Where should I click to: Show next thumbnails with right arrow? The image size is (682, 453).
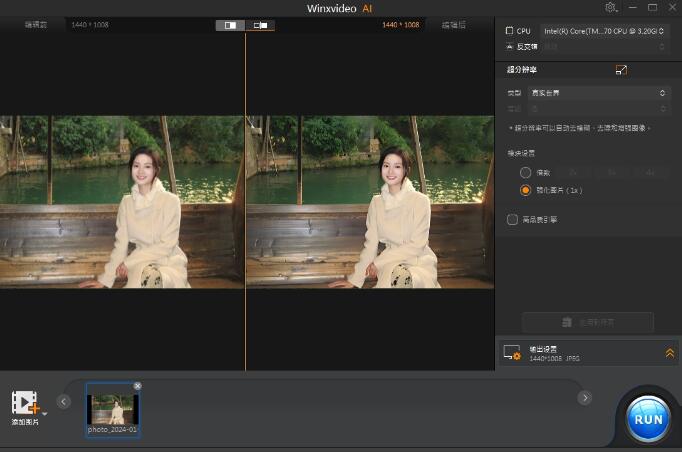point(585,397)
